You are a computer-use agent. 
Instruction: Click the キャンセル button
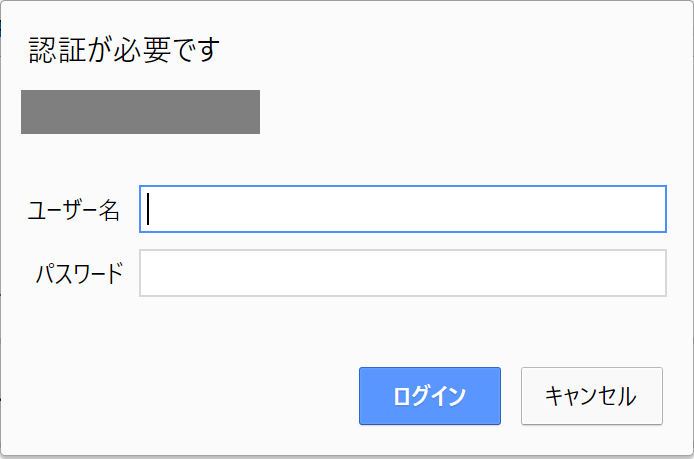coord(591,396)
